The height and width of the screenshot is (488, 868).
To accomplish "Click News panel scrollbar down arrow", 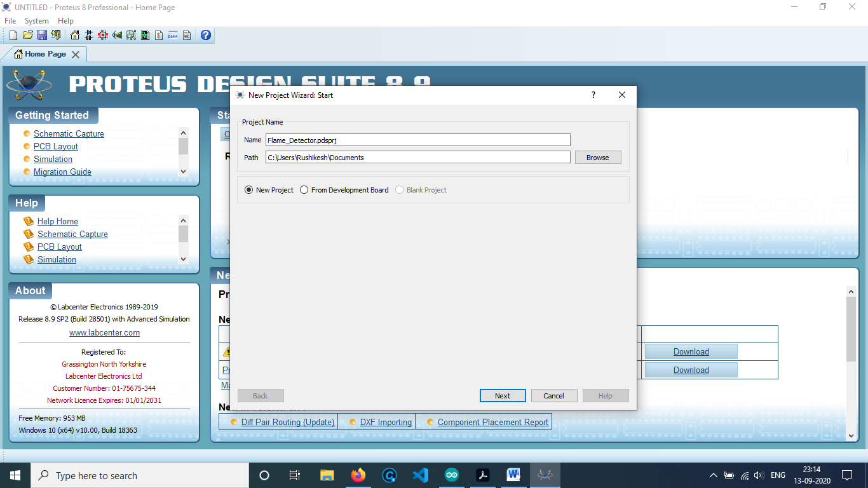I will click(851, 436).
